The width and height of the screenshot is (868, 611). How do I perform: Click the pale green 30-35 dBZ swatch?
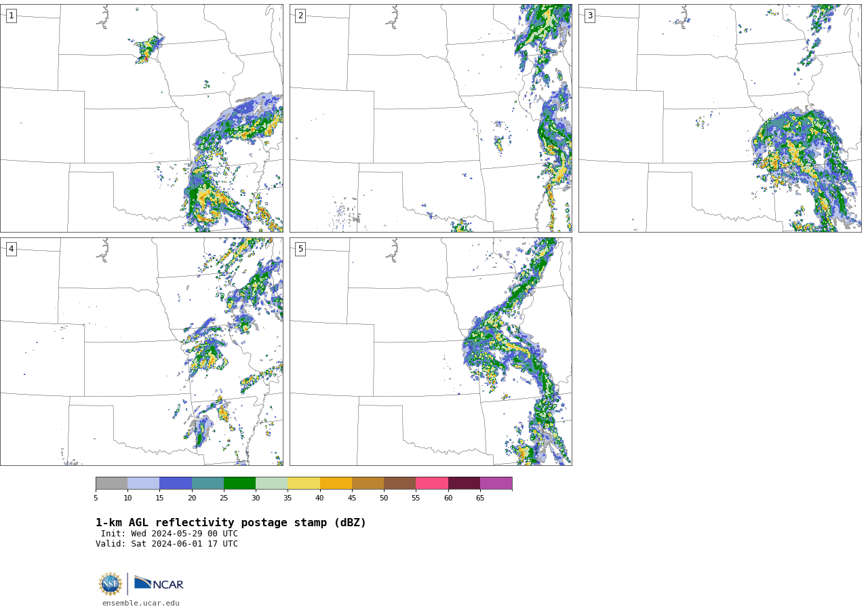pyautogui.click(x=272, y=484)
